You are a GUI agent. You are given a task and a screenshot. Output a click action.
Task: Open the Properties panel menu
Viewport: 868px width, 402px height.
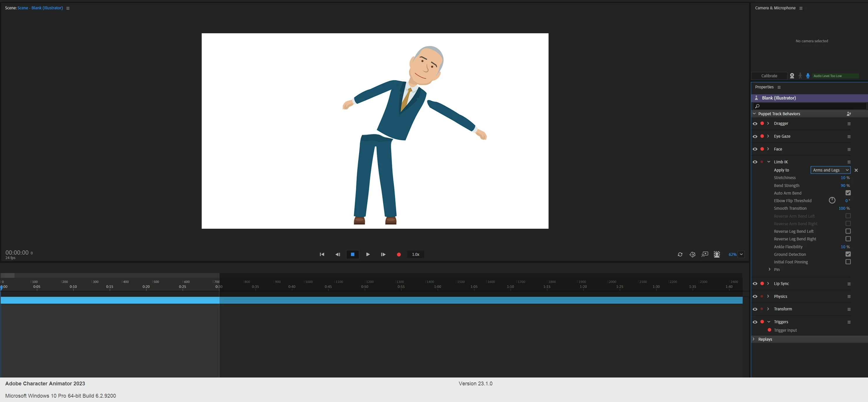click(x=779, y=87)
